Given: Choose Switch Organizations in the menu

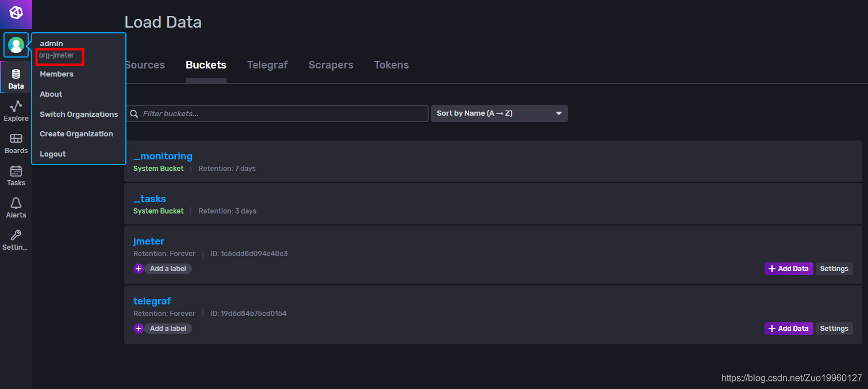Looking at the screenshot, I should click(x=79, y=115).
